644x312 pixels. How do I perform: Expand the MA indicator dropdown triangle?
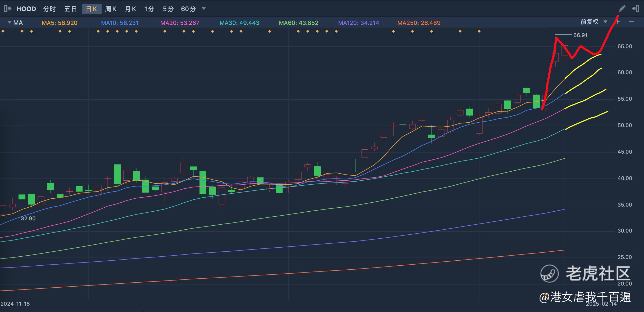tap(10, 22)
